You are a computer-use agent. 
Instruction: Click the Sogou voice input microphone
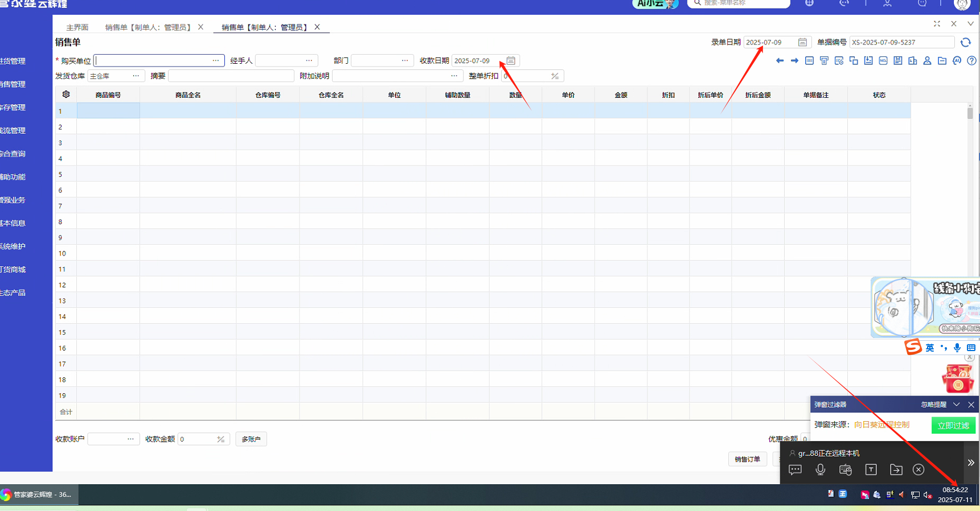pos(957,348)
